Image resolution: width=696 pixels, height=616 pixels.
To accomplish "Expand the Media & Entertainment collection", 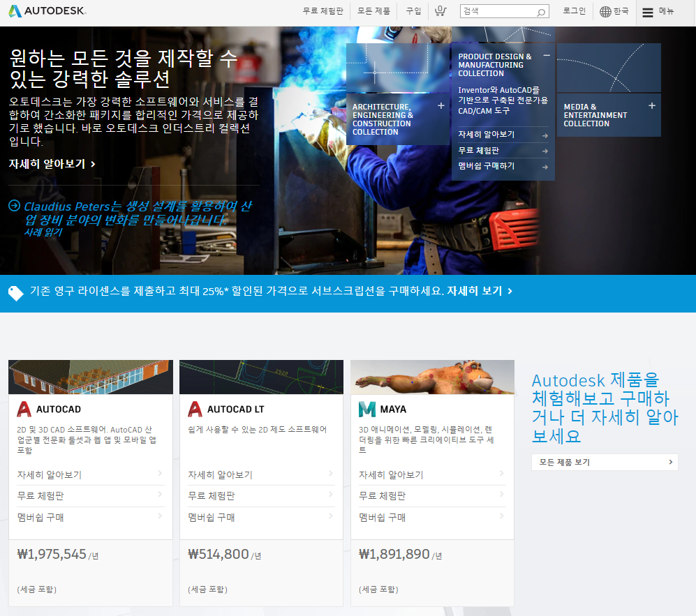I will pyautogui.click(x=651, y=105).
